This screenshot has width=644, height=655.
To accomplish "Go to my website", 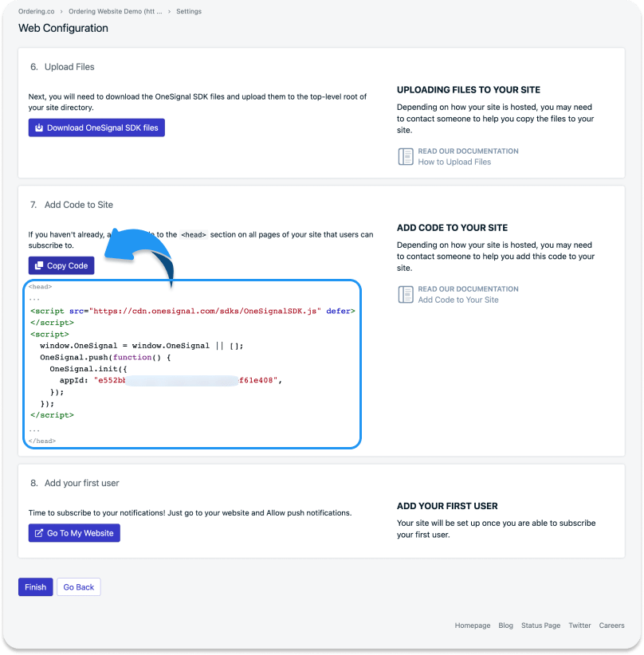I will [74, 533].
